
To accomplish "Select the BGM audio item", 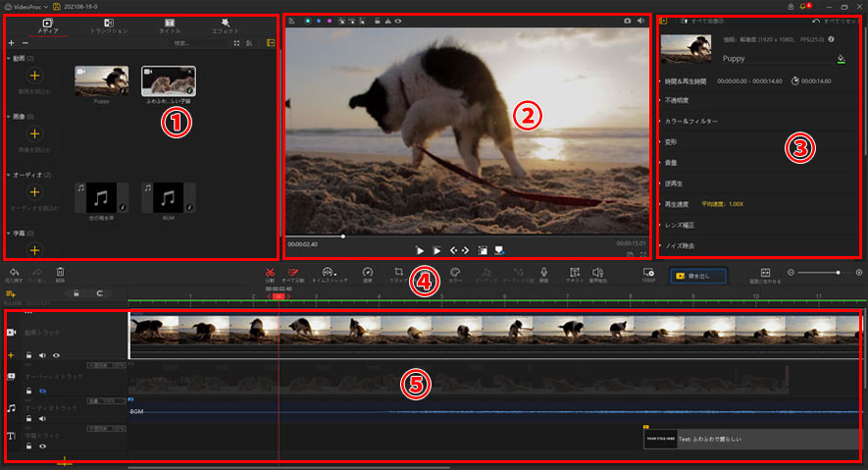I will (169, 197).
